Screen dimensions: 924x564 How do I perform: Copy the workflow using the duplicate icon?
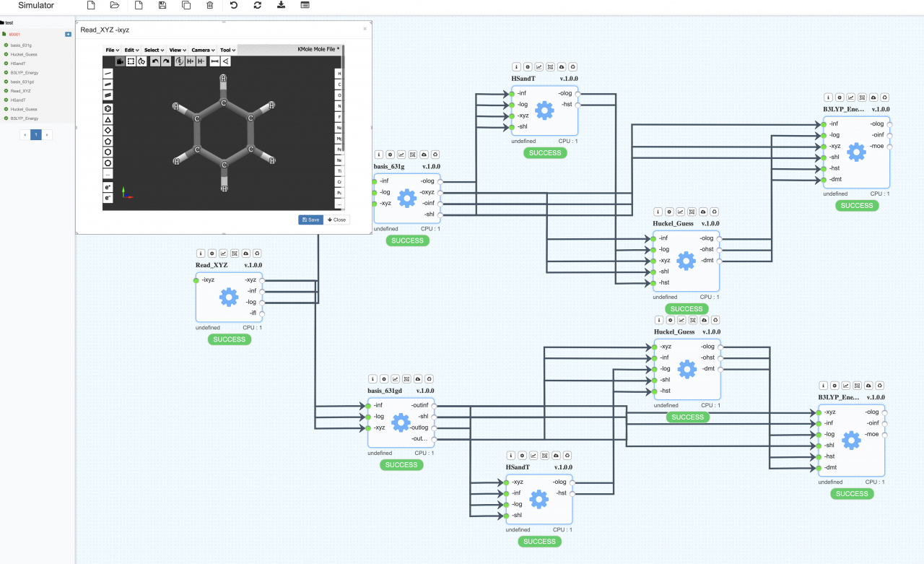pyautogui.click(x=186, y=5)
